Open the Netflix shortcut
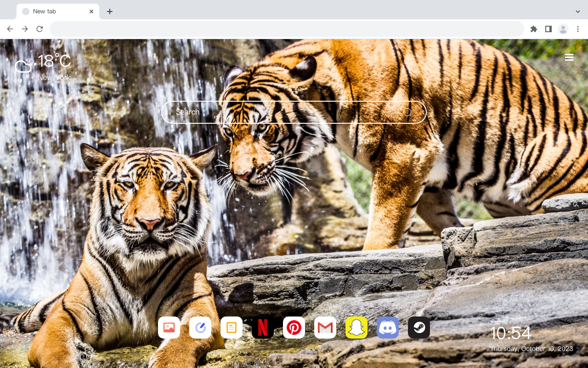This screenshot has width=588, height=368. tap(263, 328)
